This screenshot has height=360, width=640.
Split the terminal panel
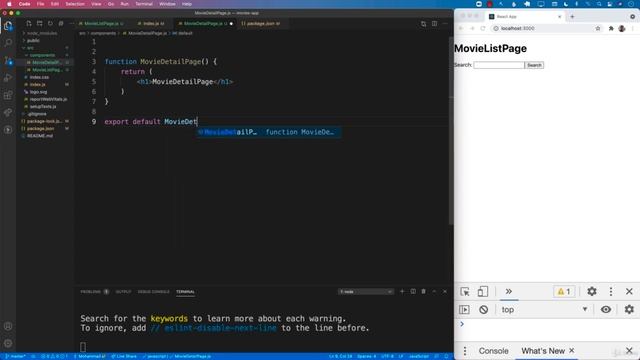(413, 291)
